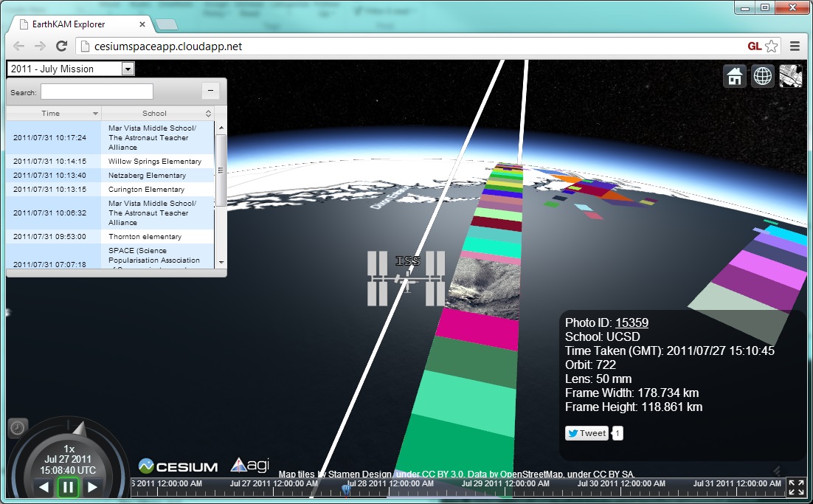Click the Cesium logo
This screenshot has height=504, width=813.
178,466
